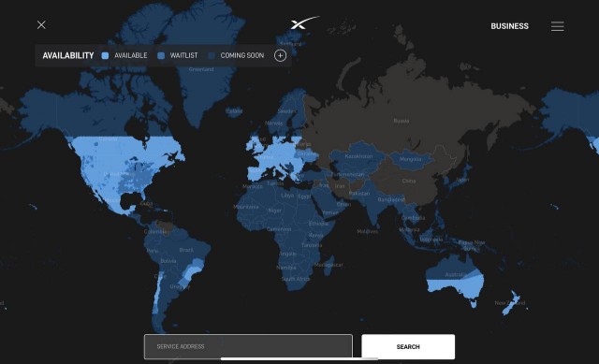Select Uruguay label on the map
The image size is (599, 364).
coord(180,286)
